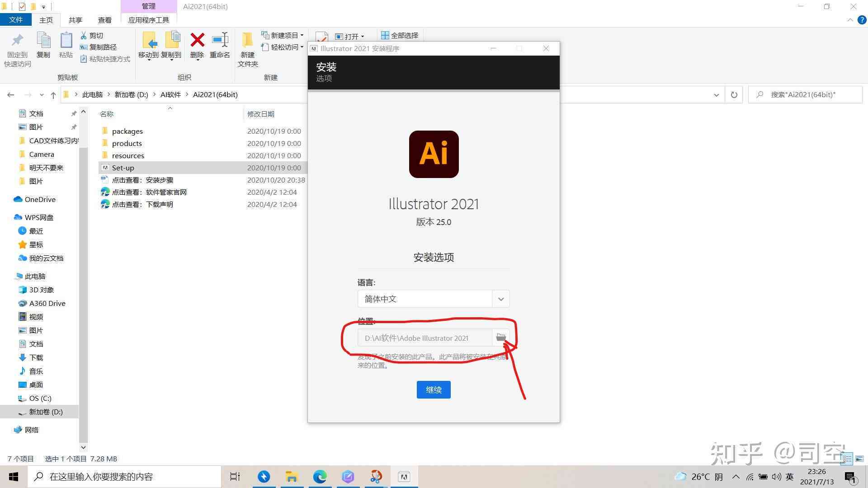868x488 pixels.
Task: Click the Adobe Illustrator 2021 app icon
Action: [x=434, y=155]
